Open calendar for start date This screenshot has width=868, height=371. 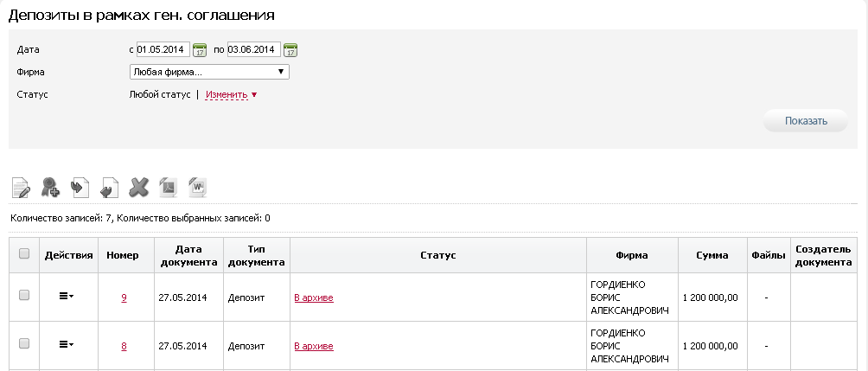(200, 50)
